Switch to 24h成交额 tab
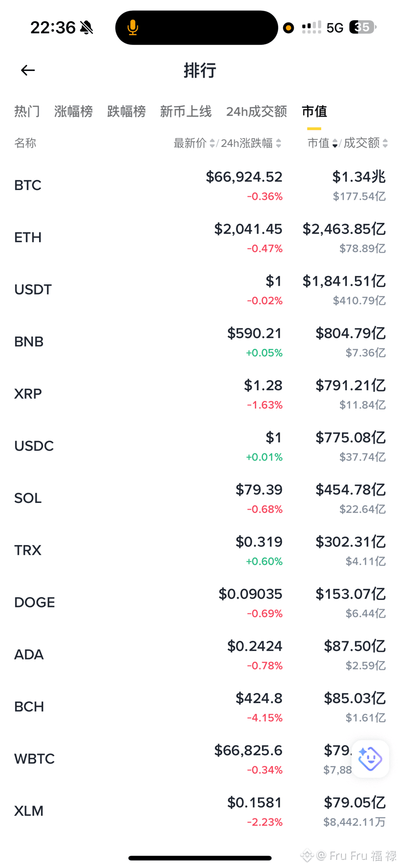This screenshot has width=400, height=868. click(x=257, y=112)
